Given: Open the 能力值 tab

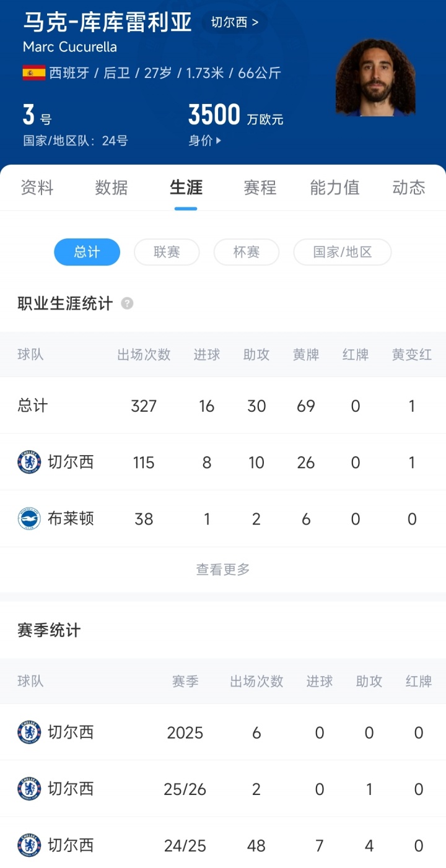Looking at the screenshot, I should [334, 188].
